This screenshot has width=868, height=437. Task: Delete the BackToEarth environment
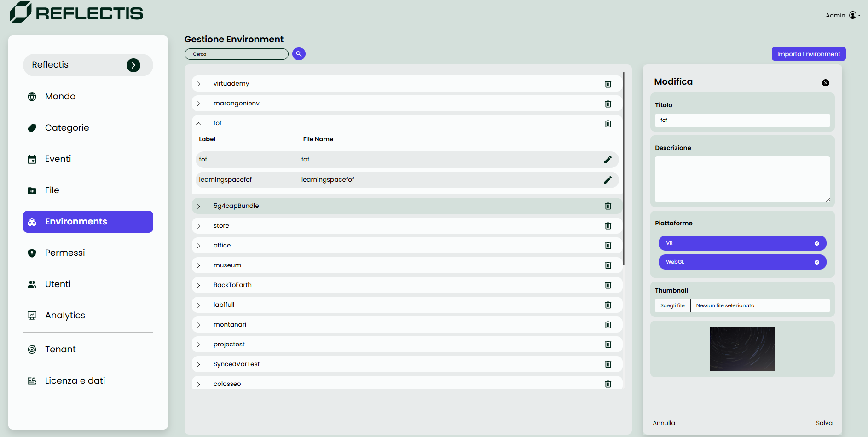coord(608,285)
